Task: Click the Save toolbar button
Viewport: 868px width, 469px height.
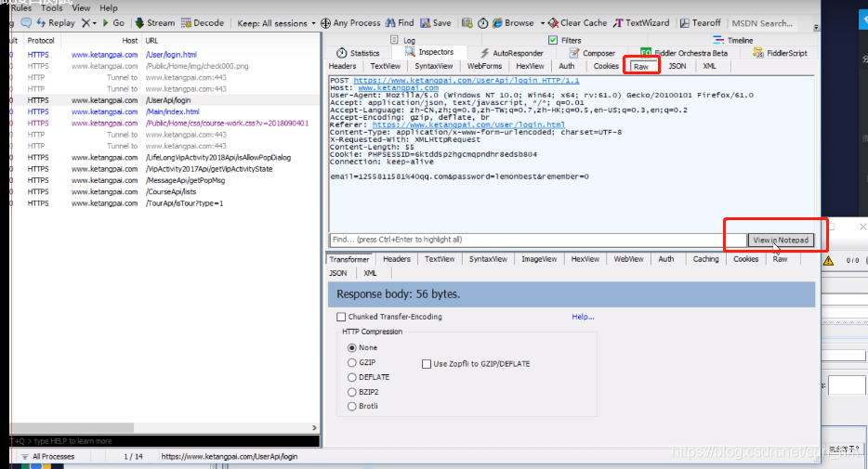Action: pyautogui.click(x=436, y=22)
